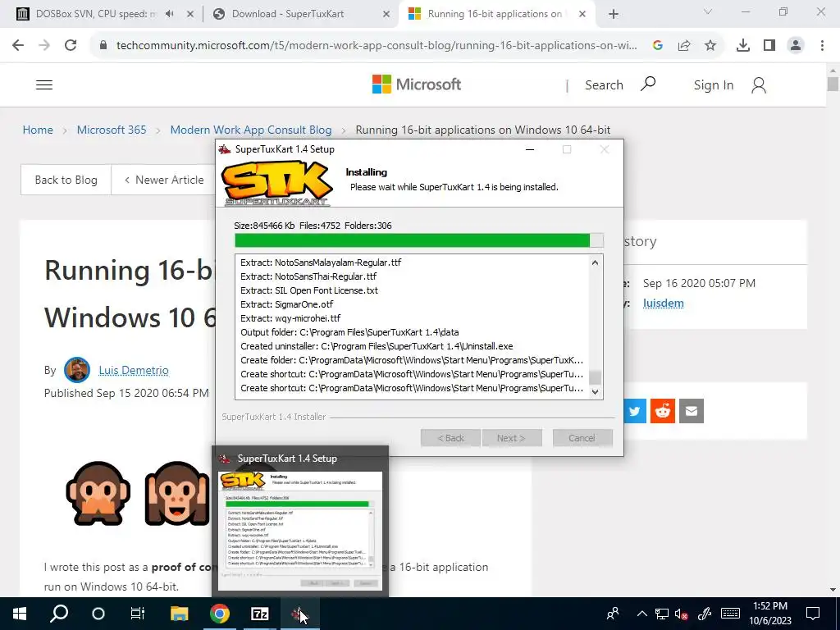Open Modern Work App Consult Blog link

pyautogui.click(x=251, y=130)
